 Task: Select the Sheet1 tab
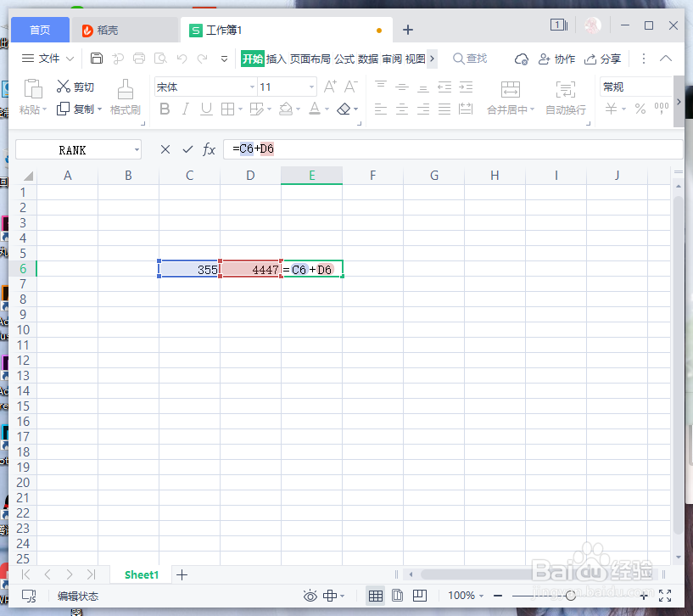(x=142, y=575)
